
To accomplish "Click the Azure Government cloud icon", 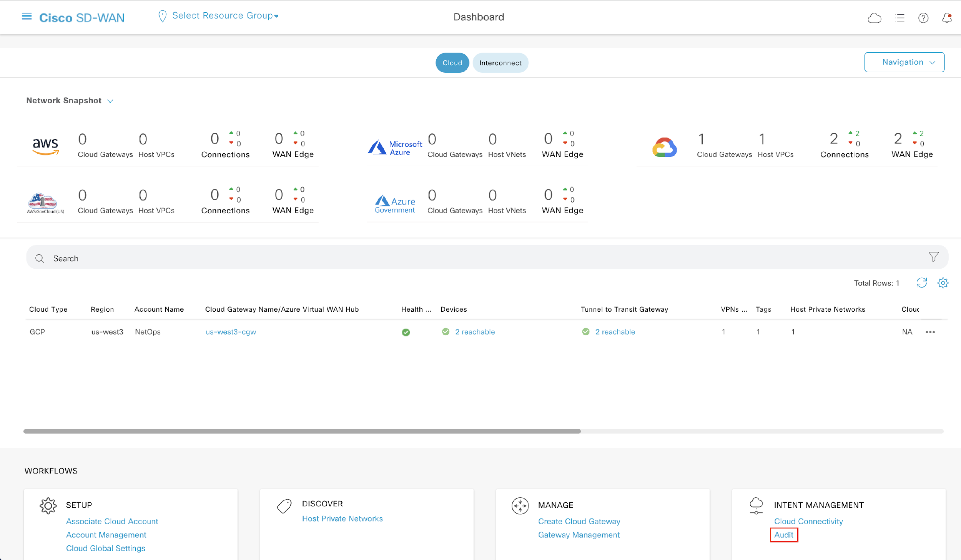I will click(x=394, y=202).
